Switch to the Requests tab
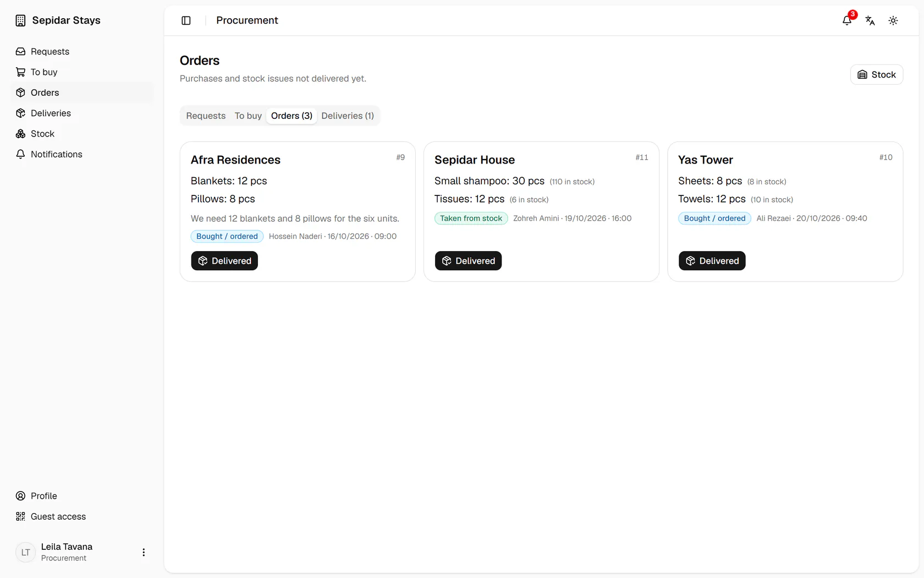Screen dimensions: 924x578 pyautogui.click(x=206, y=116)
